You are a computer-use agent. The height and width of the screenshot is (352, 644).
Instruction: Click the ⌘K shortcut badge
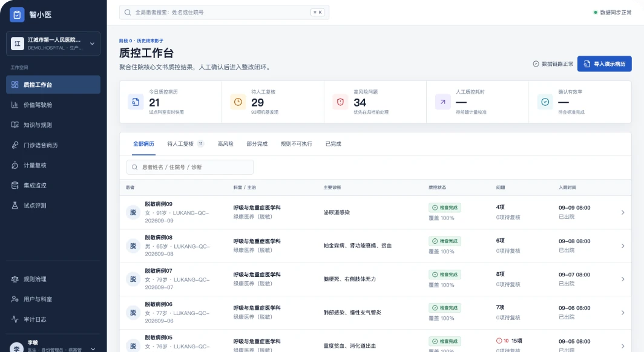pos(318,12)
